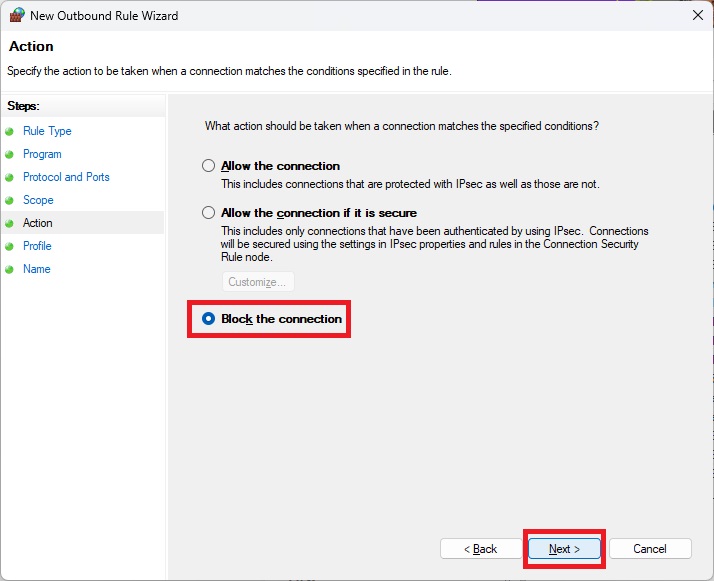Select Allow the connection if it is secure
The image size is (714, 581).
(209, 213)
